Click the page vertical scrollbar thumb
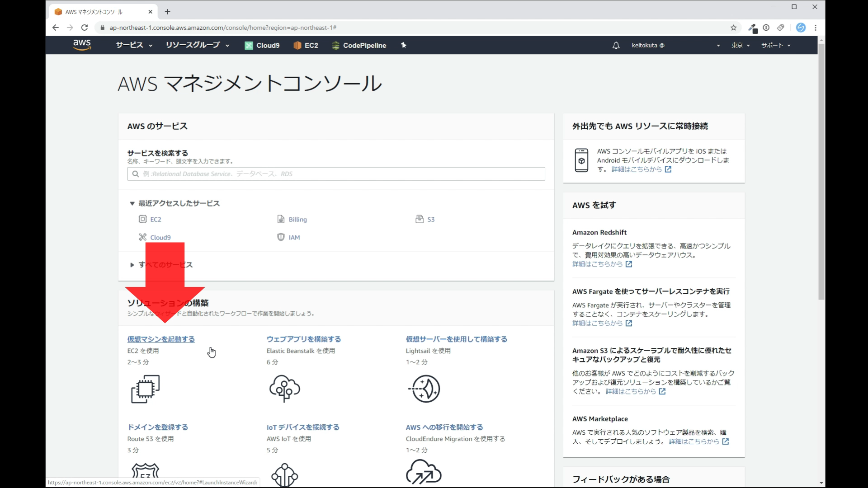Viewport: 868px width, 488px height. click(821, 172)
